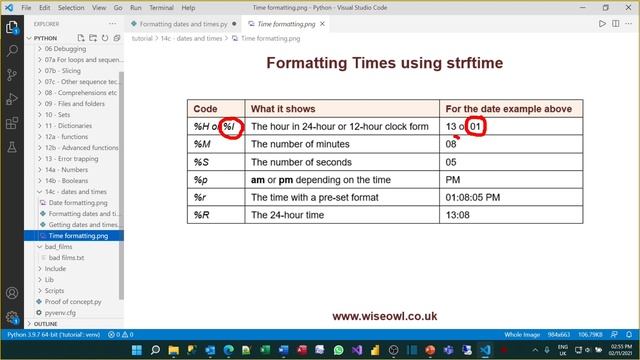Open Getting dates and times file
This screenshot has height=360, width=640.
[x=83, y=224]
